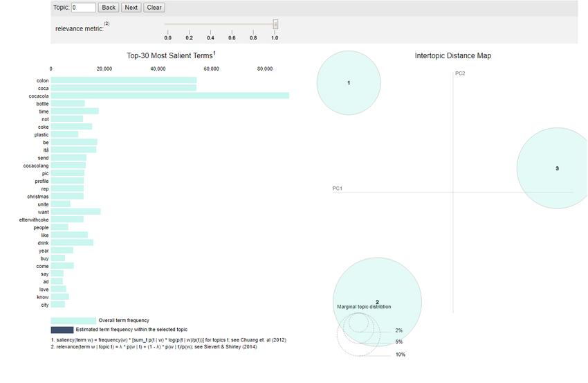The height and width of the screenshot is (383, 588).
Task: Click the light overall-frequency legend swatch
Action: [x=73, y=321]
